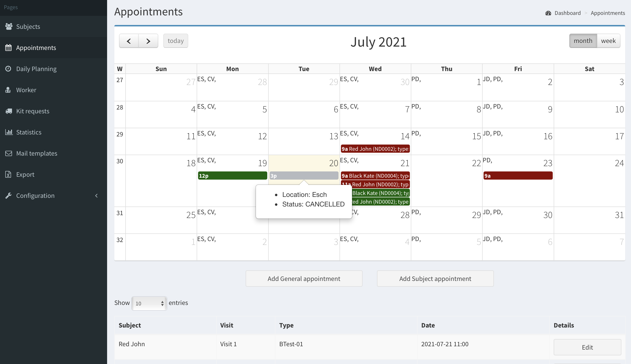Click the Dashboard gauge icon in breadcrumb
This screenshot has height=364, width=631.
[548, 13]
